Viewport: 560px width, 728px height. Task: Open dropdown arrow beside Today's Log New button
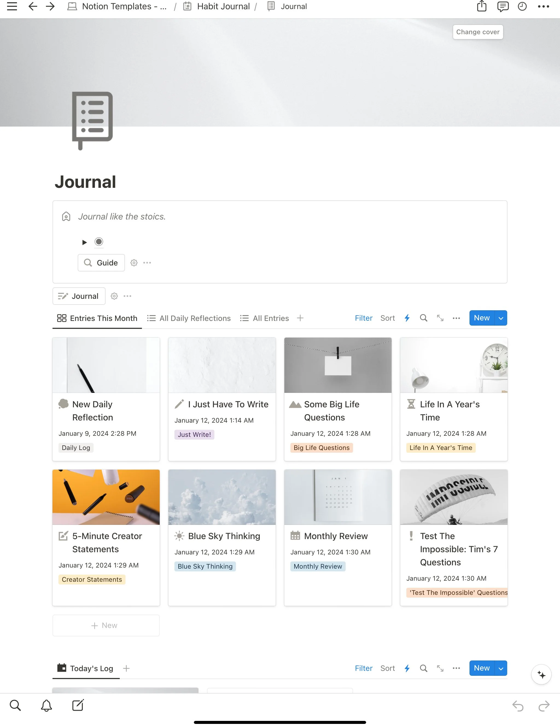click(501, 668)
